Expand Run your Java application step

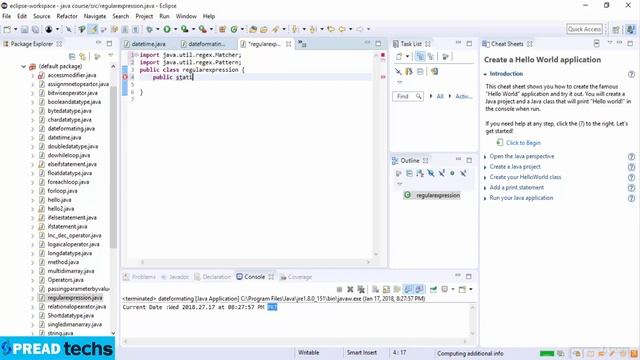485,198
